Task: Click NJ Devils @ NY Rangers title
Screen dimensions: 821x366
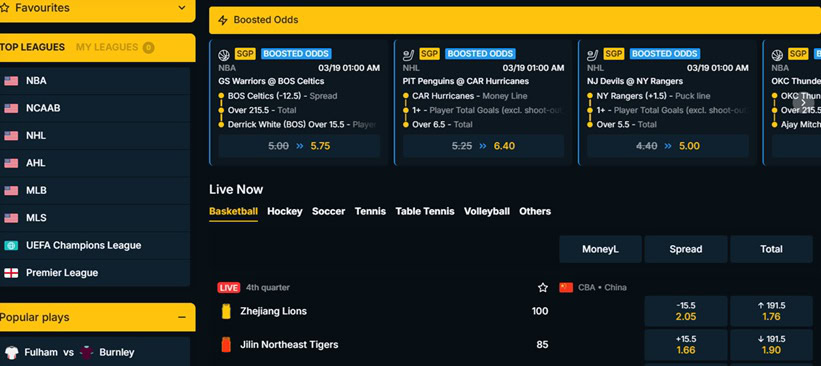Action: coord(635,81)
